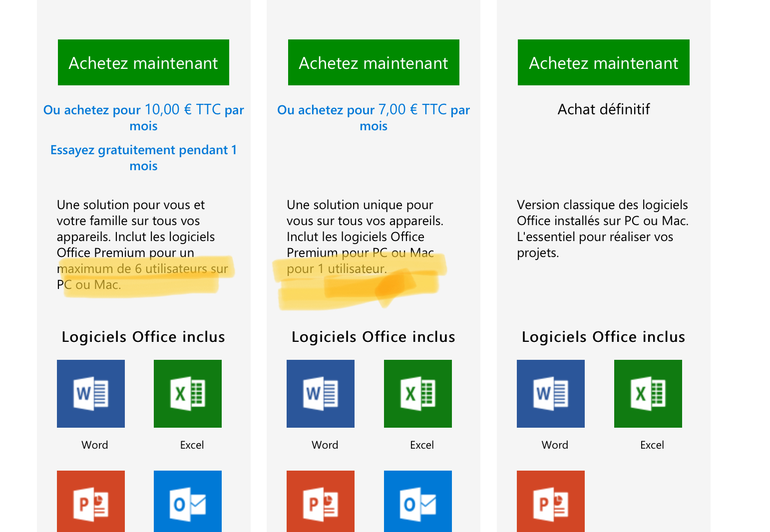Click Logiciels Office inclus heading in third column
The width and height of the screenshot is (770, 532).
tap(604, 337)
